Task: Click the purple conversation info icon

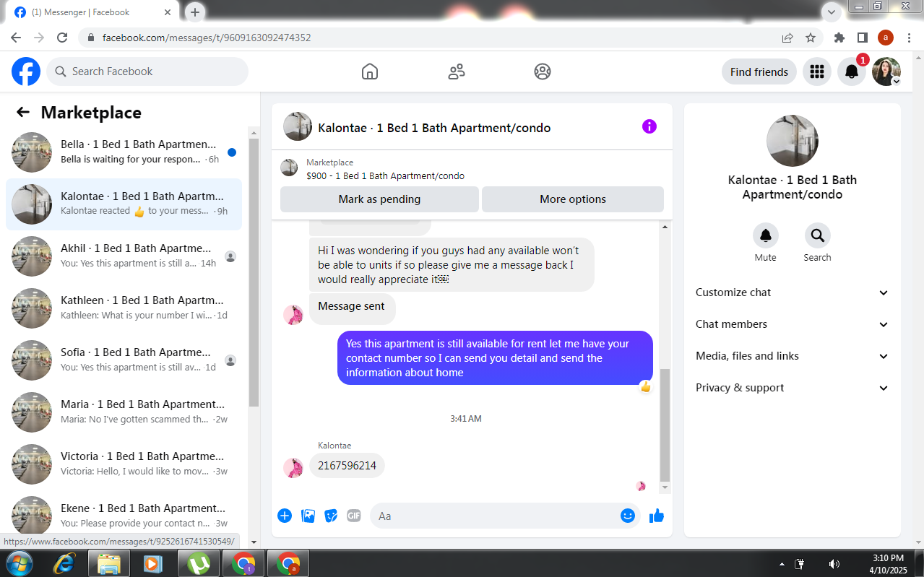Action: 649,126
